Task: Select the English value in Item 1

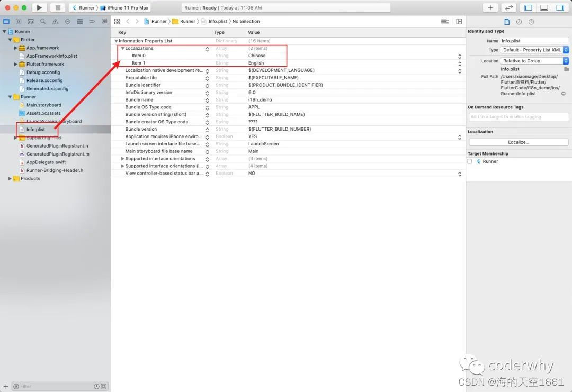Action: [256, 63]
